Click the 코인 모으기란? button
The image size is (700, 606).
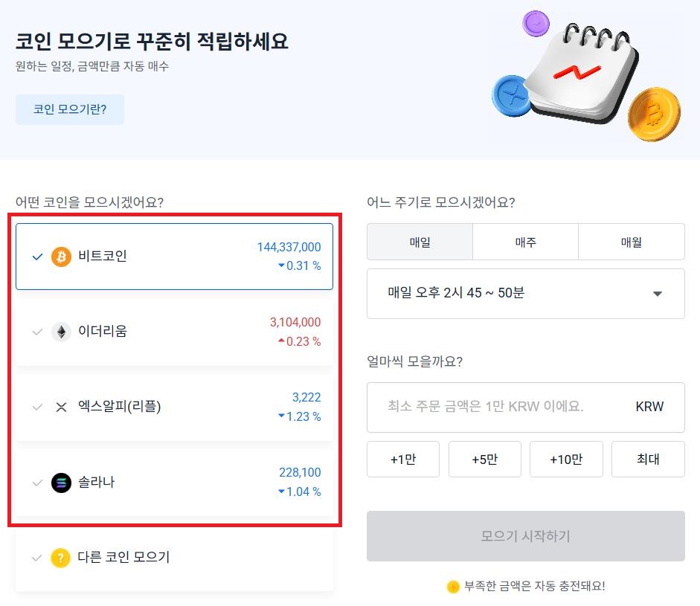(70, 109)
